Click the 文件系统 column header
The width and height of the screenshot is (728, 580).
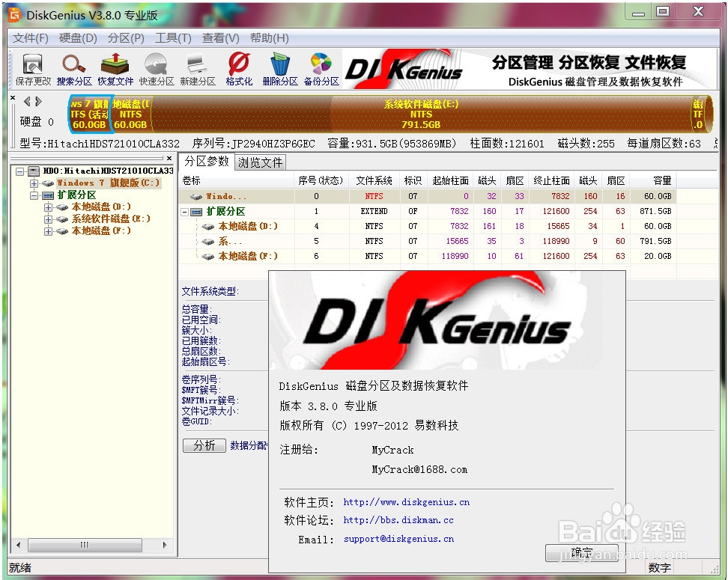coord(374,180)
